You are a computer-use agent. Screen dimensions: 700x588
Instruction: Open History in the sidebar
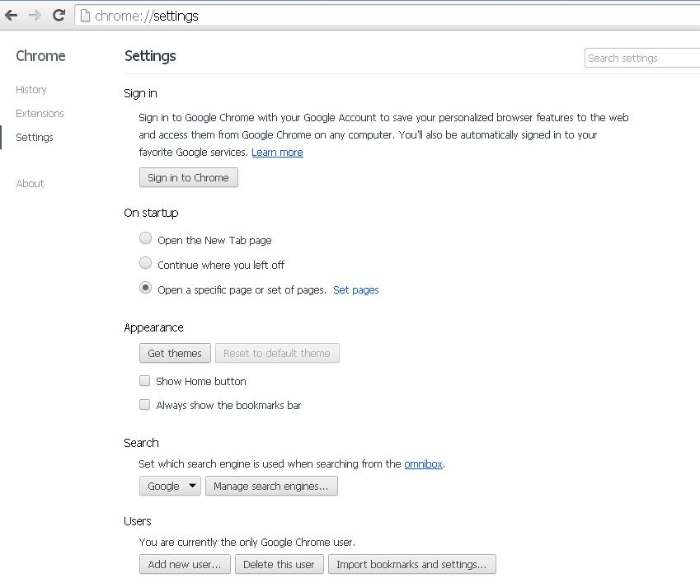[x=31, y=89]
